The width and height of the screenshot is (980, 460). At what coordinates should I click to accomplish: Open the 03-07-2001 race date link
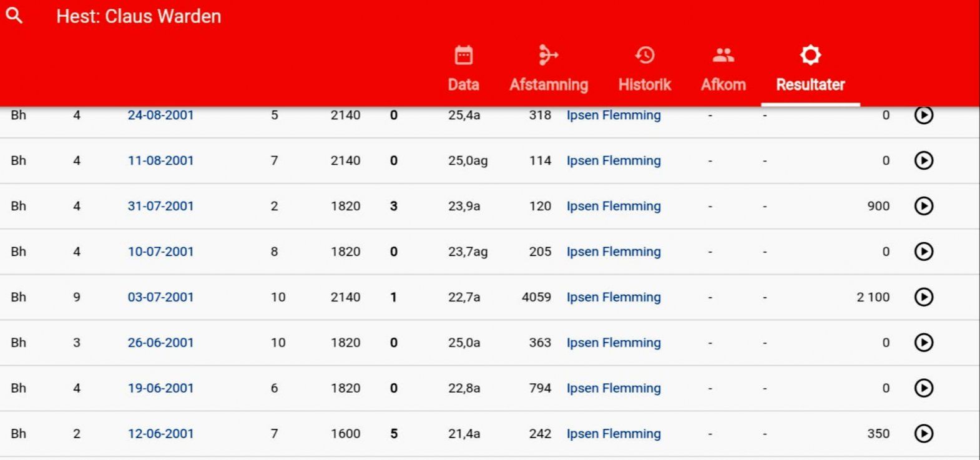pos(160,297)
